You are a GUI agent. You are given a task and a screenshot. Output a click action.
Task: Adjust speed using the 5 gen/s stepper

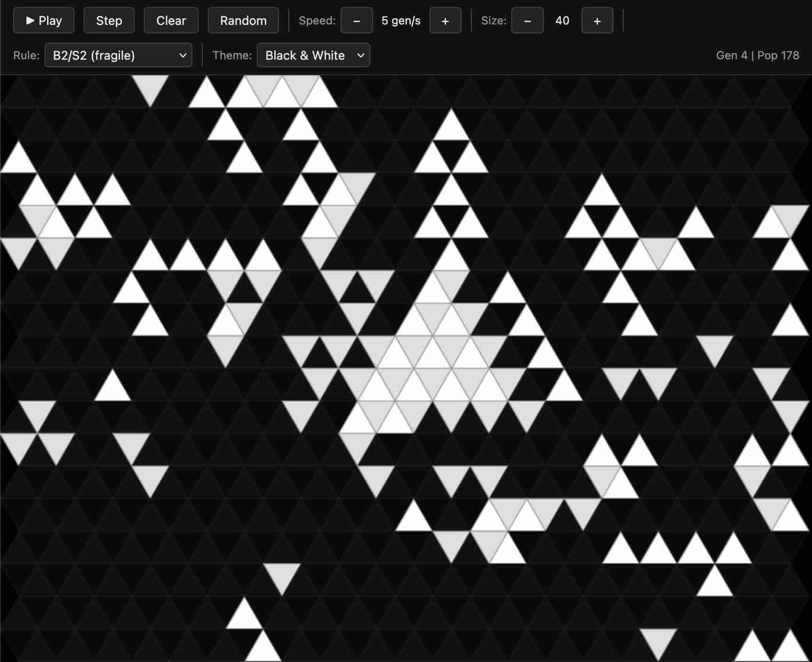click(400, 20)
